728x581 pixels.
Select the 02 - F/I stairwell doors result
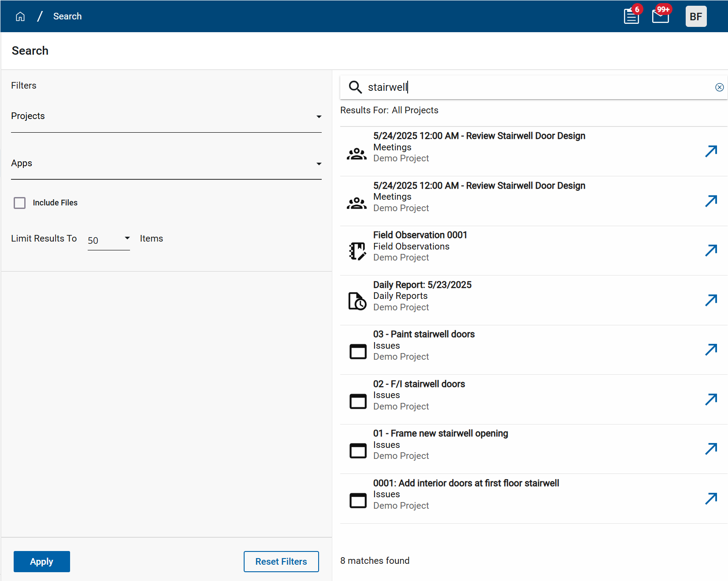point(419,384)
